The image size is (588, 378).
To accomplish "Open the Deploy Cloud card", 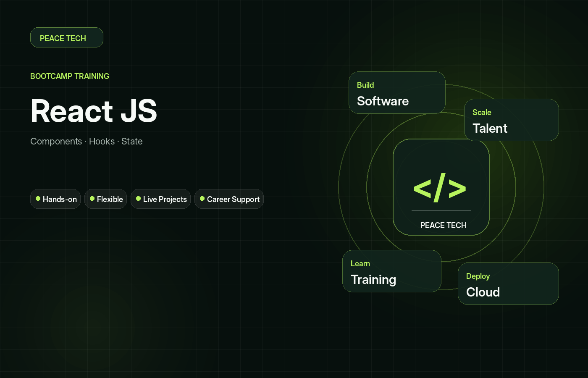I will pyautogui.click(x=508, y=284).
